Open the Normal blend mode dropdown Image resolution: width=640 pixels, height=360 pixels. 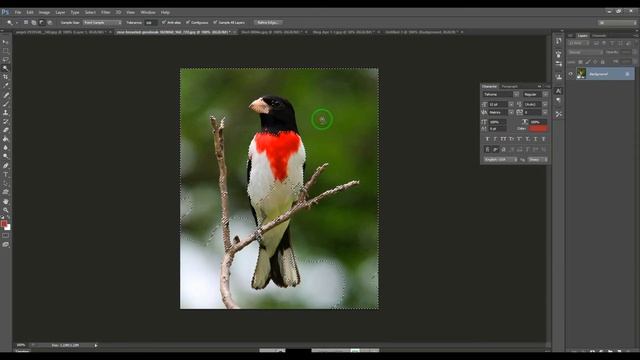[585, 52]
